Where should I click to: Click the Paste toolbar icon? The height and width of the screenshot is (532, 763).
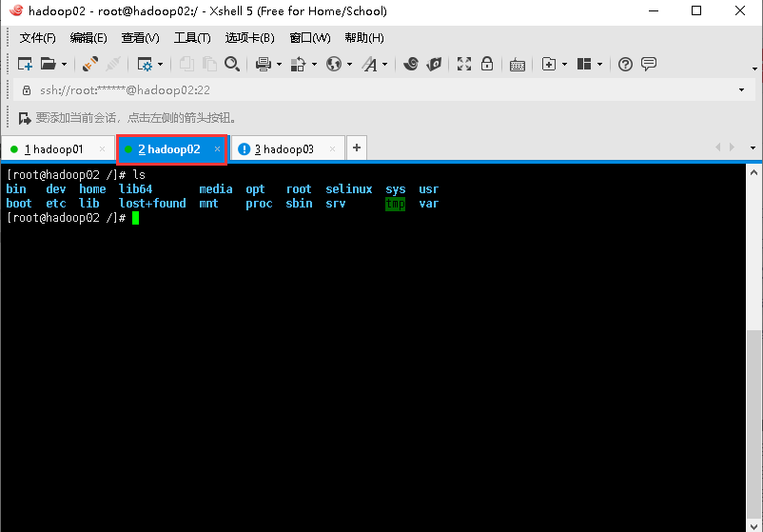pyautogui.click(x=209, y=64)
